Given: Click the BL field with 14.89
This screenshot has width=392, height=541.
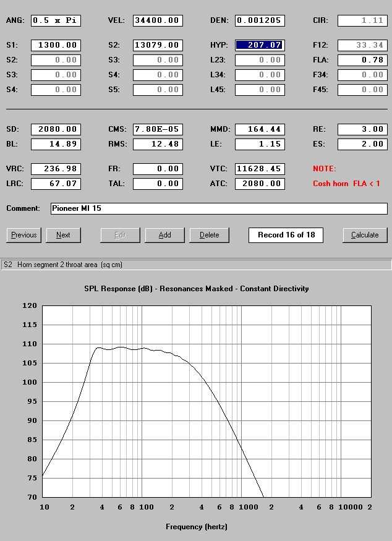Looking at the screenshot, I should (x=56, y=144).
